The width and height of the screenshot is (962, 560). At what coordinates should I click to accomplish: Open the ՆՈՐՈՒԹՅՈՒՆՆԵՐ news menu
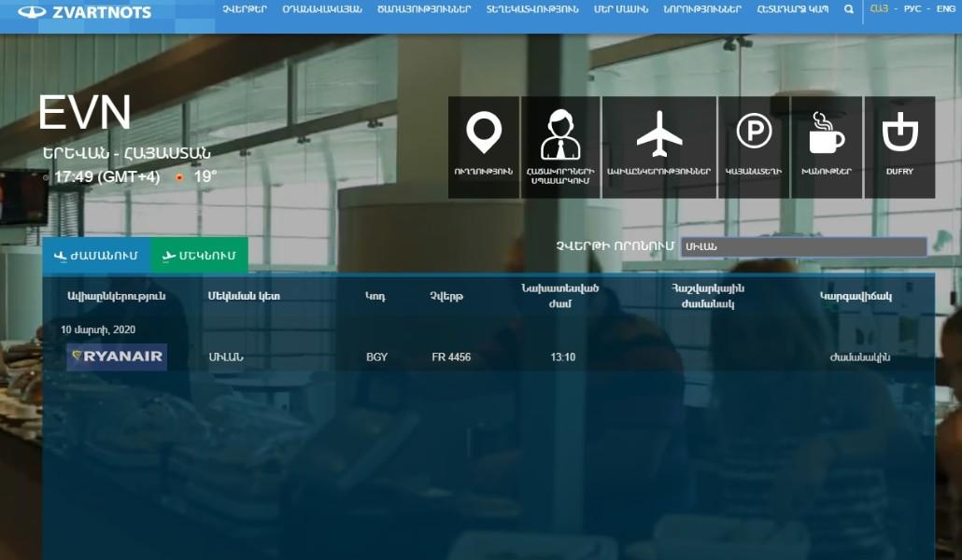[x=701, y=9]
